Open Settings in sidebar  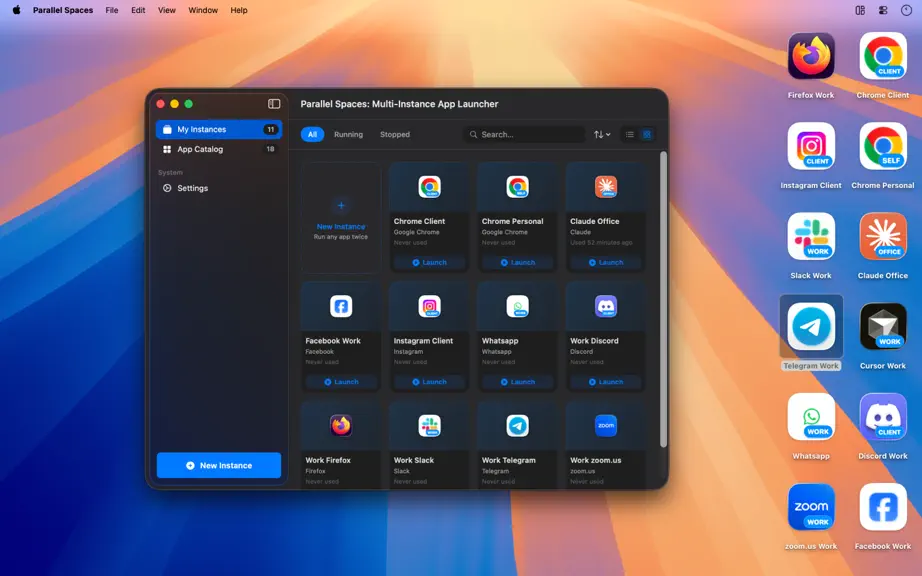click(x=219, y=188)
